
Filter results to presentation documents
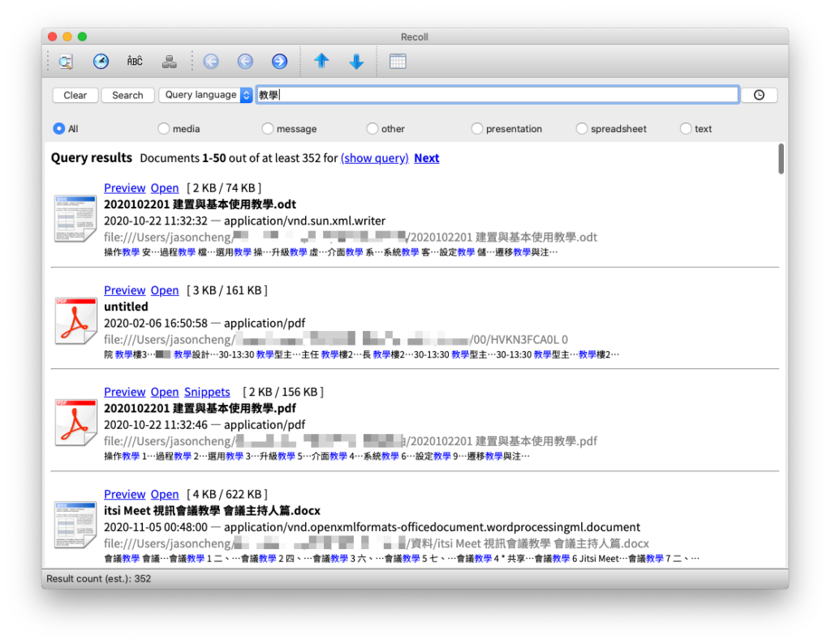(x=507, y=129)
